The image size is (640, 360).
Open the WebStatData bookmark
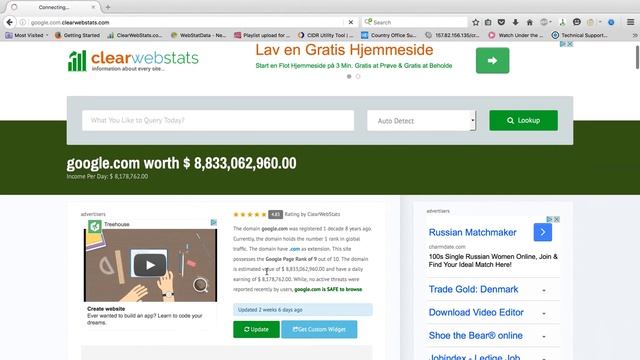pos(199,36)
